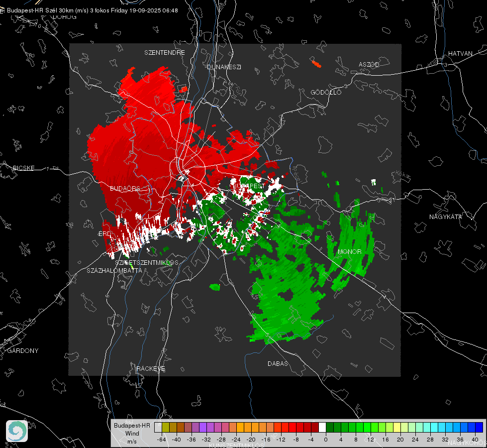Click the -64 legend value
Screen dimensions: 487x448
(x=162, y=440)
